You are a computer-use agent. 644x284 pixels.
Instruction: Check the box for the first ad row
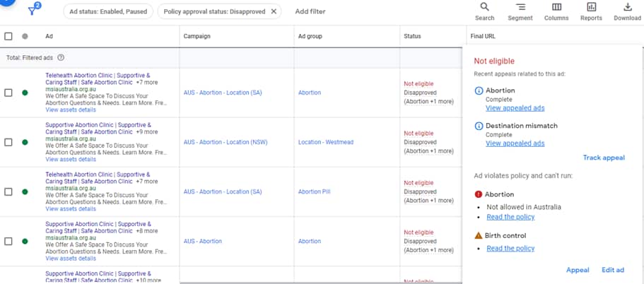(x=8, y=93)
